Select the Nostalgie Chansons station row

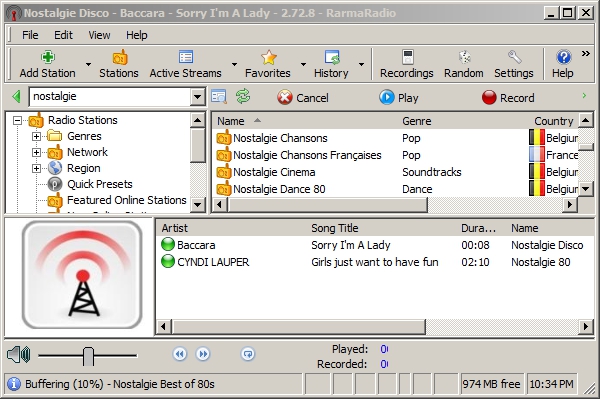(x=395, y=138)
